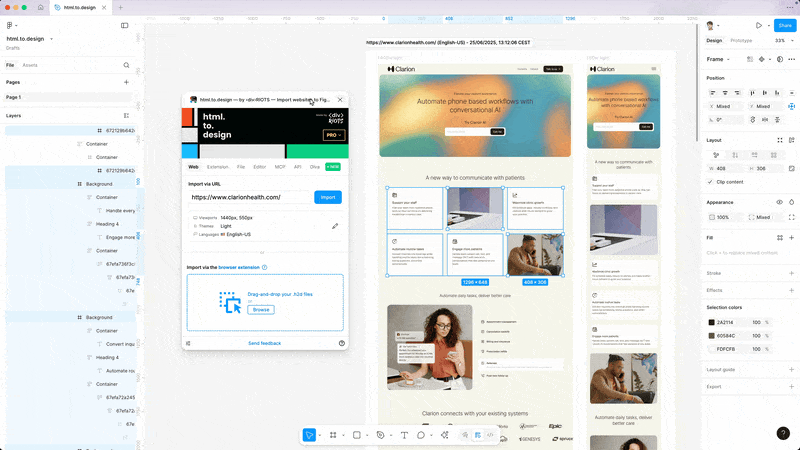Open the Figma main menu icon

[x=10, y=25]
